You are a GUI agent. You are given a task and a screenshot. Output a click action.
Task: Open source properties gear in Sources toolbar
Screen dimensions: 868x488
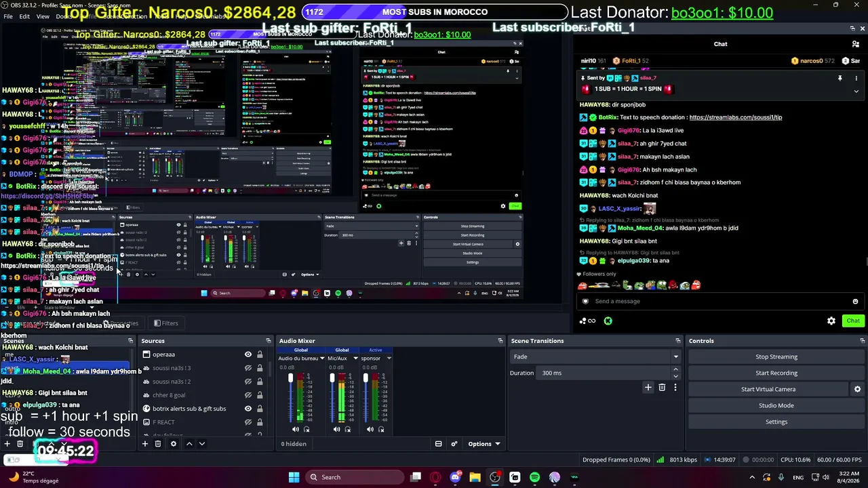coord(174,444)
